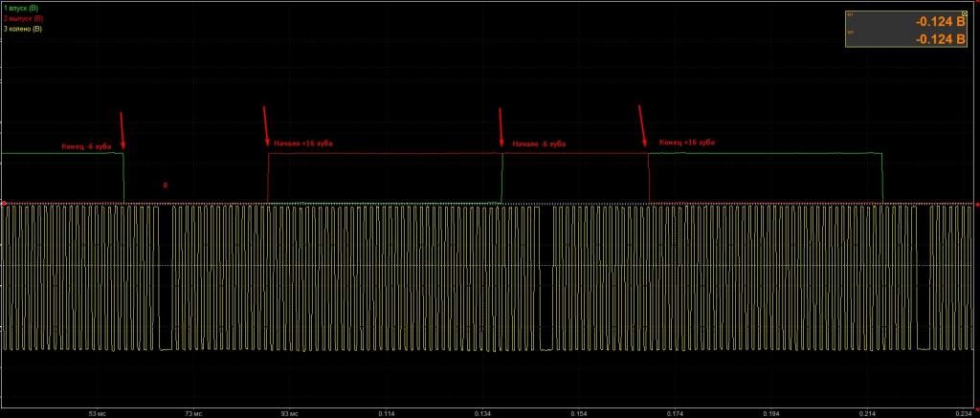The height and width of the screenshot is (418, 980).
Task: Select the lower -0.124 В measurement value
Action: pyautogui.click(x=941, y=38)
